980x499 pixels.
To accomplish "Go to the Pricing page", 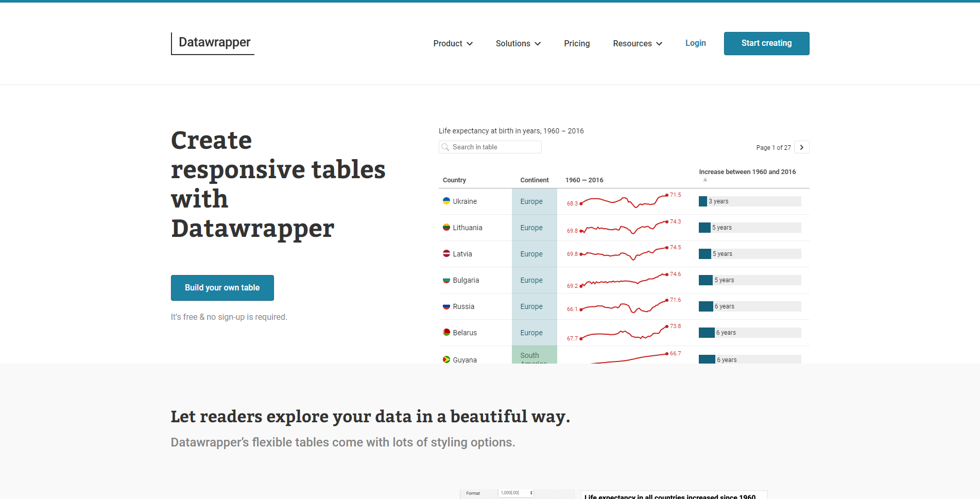I will (577, 44).
